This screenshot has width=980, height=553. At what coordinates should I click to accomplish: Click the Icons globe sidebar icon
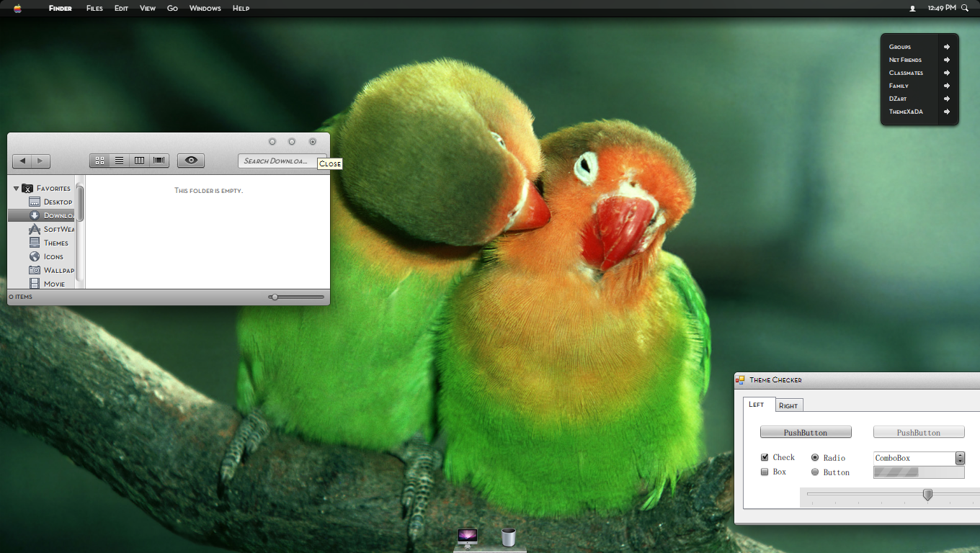tap(35, 256)
